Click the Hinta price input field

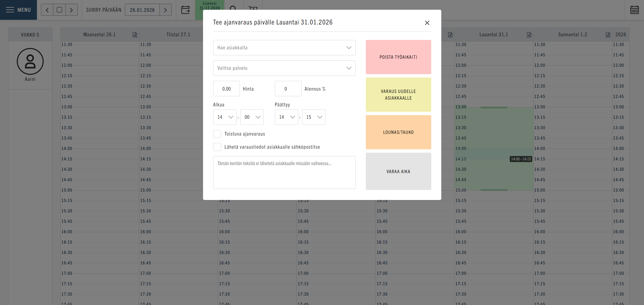tap(227, 89)
